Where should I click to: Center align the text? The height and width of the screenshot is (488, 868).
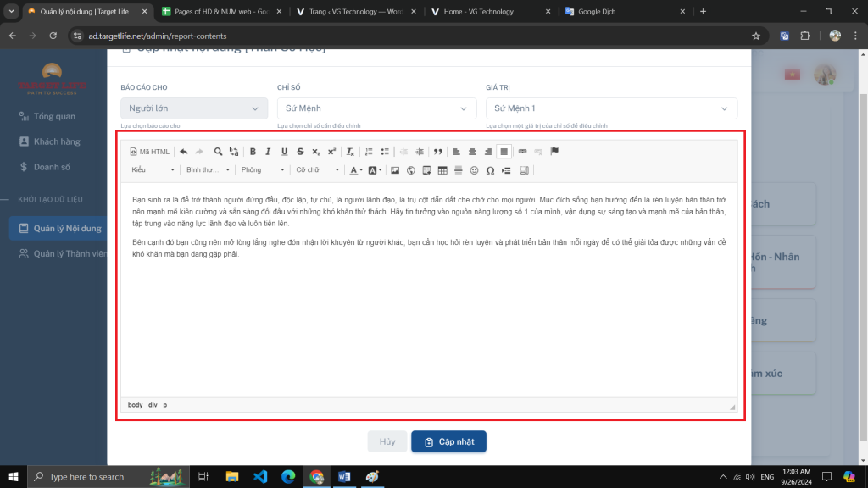472,152
